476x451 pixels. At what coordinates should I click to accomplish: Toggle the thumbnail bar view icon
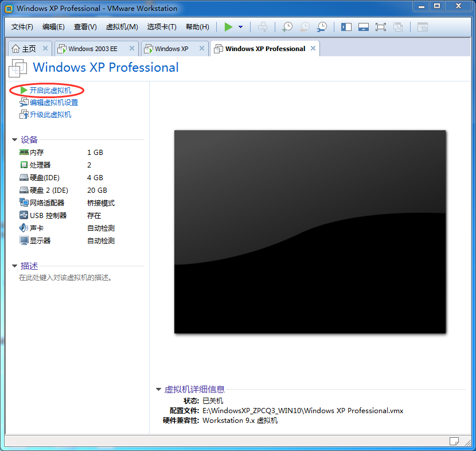(x=363, y=27)
